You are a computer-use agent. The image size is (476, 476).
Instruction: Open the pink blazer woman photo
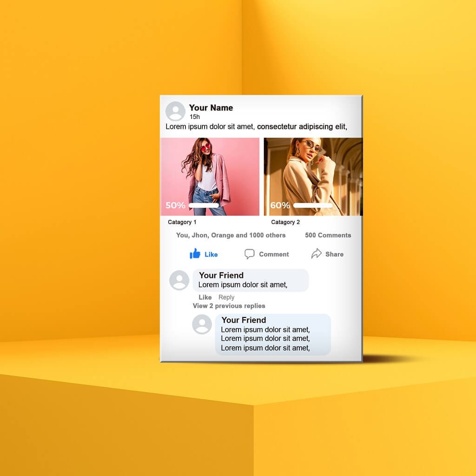pos(210,177)
